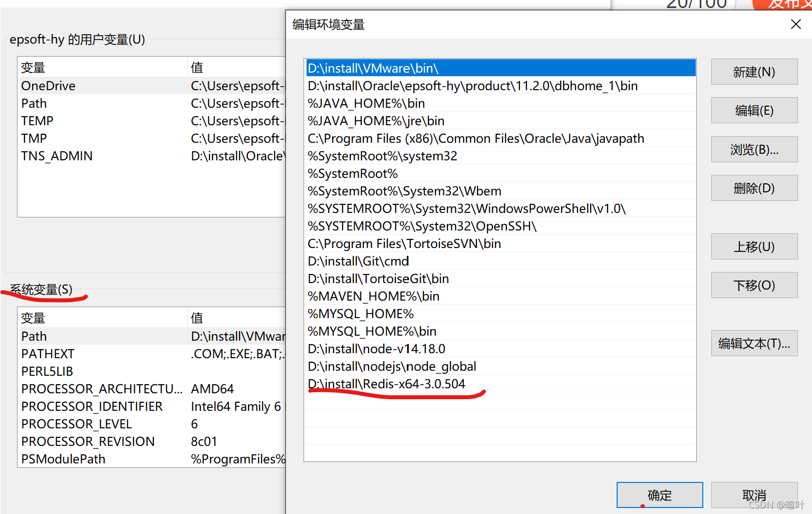Click the AMD64 value cell

tap(212, 389)
